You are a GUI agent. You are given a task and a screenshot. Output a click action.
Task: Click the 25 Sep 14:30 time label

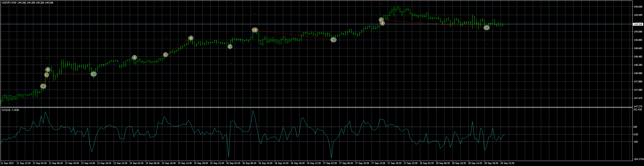(x=185, y=163)
